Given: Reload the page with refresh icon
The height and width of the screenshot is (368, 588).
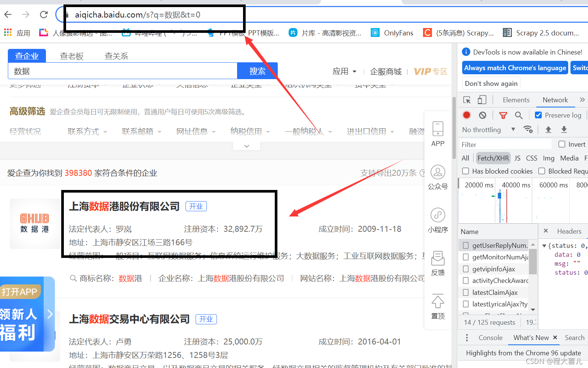Looking at the screenshot, I should [44, 15].
